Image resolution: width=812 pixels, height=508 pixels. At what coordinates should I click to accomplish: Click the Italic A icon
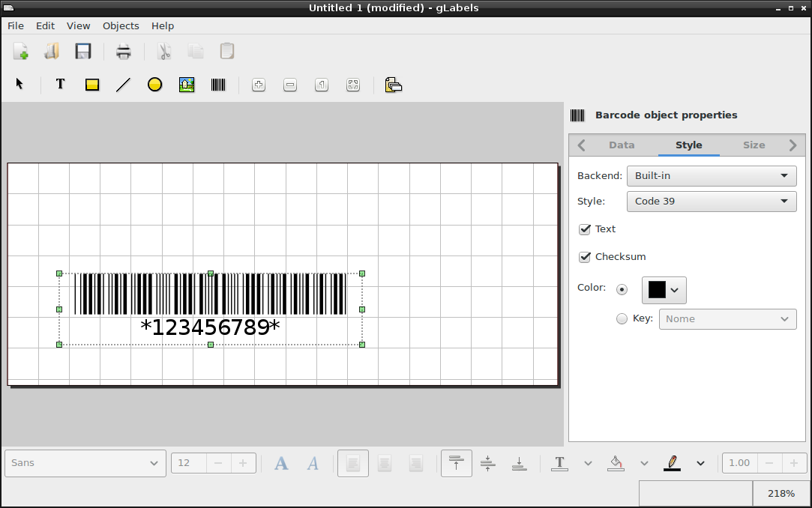[313, 463]
